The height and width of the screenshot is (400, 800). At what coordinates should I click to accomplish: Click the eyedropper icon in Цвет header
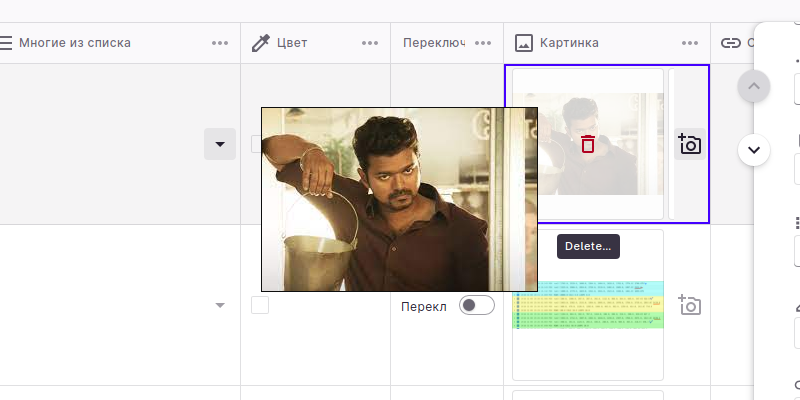click(261, 43)
